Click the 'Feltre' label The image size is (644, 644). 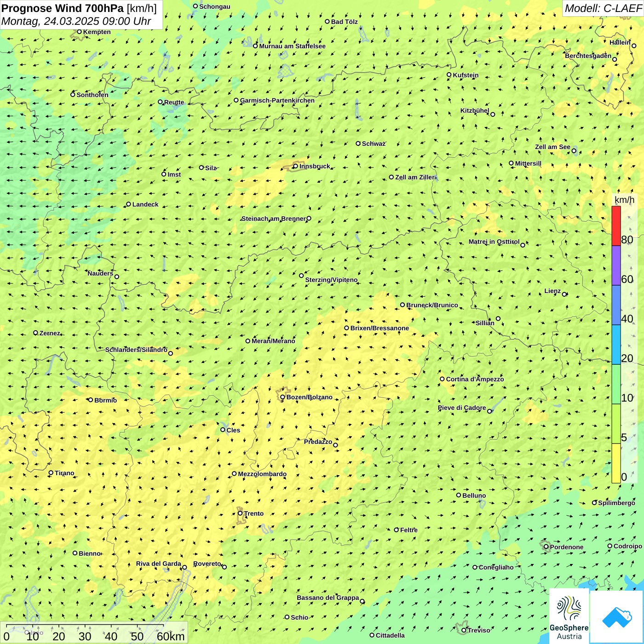(409, 530)
